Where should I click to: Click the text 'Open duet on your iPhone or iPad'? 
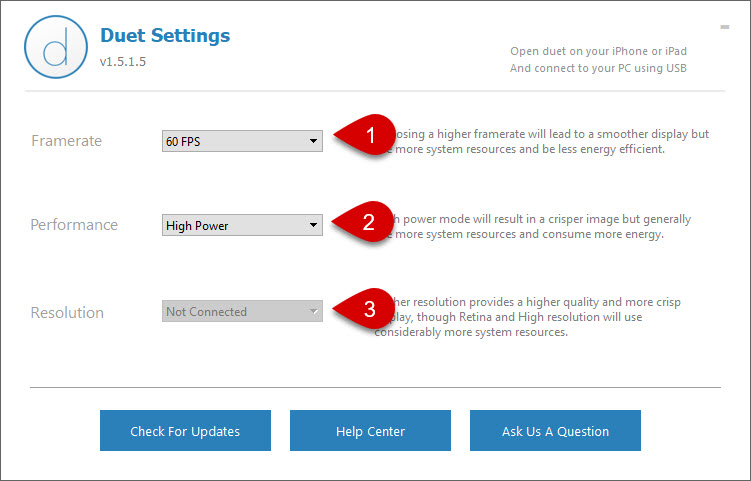point(598,51)
